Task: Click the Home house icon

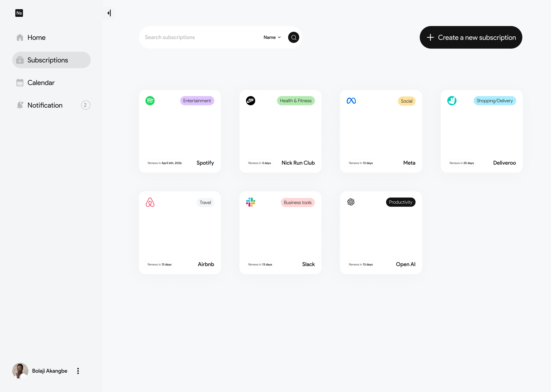Action: pos(20,37)
